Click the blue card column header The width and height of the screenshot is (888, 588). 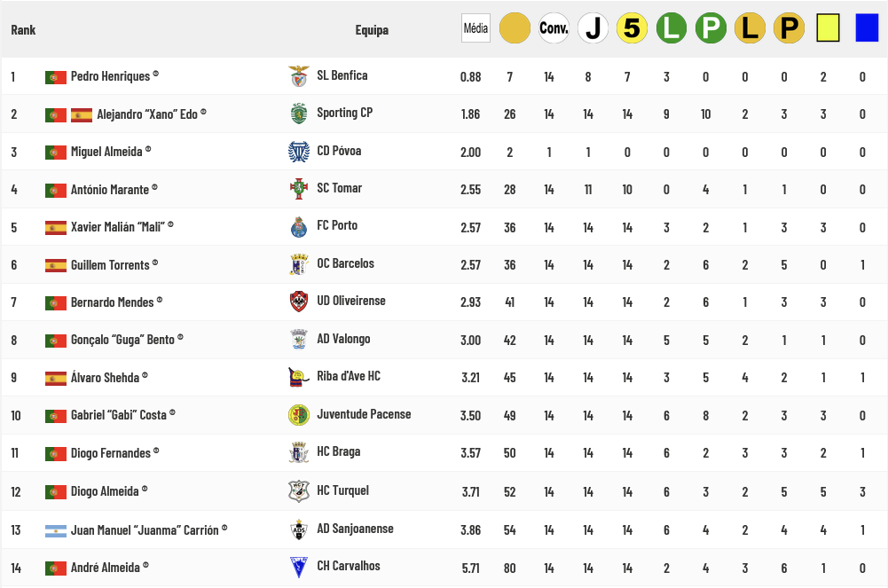point(867,28)
